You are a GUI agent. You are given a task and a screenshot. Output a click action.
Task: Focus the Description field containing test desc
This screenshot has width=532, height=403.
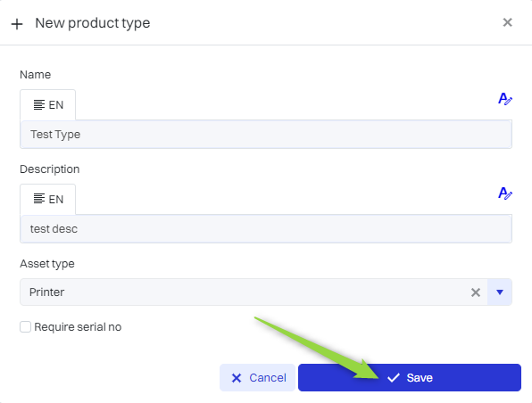pos(266,229)
